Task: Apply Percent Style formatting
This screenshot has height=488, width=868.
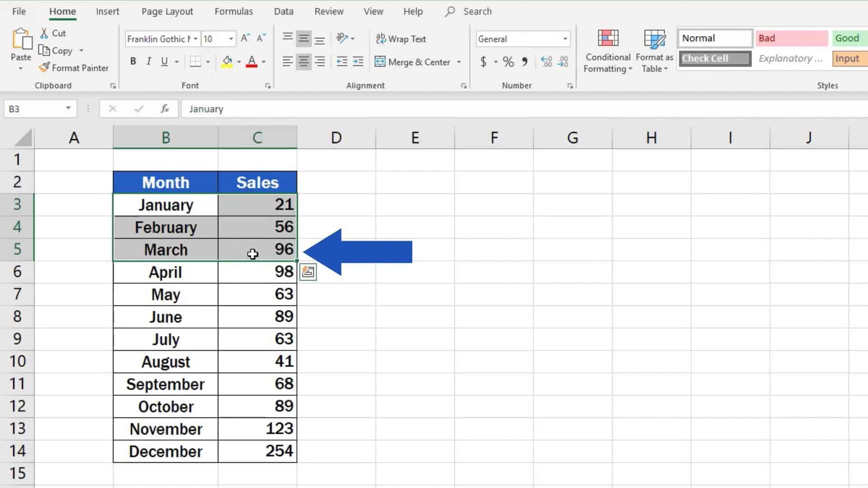Action: 507,62
